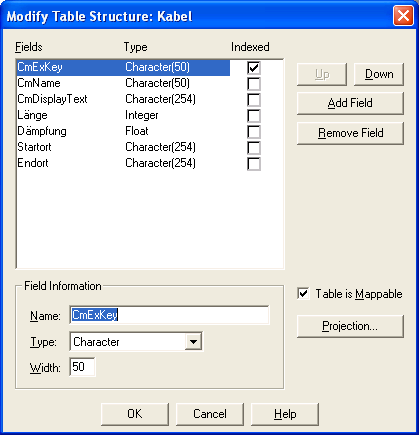Select the Dämpfung Float field row
The width and height of the screenshot is (419, 435).
tap(123, 131)
